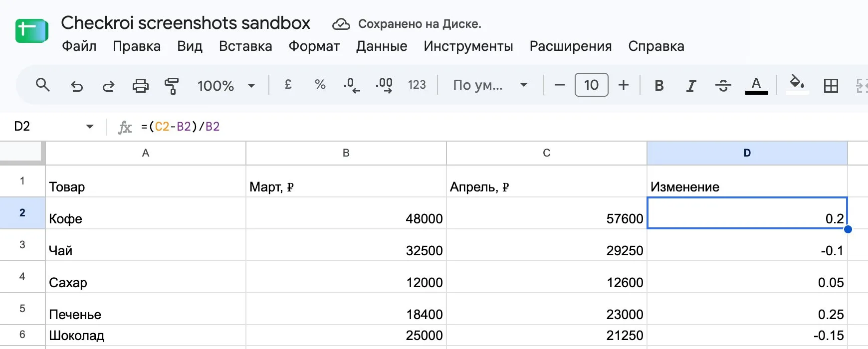Open the name box dropdown arrow
Image resolution: width=868 pixels, height=349 pixels.
click(90, 127)
